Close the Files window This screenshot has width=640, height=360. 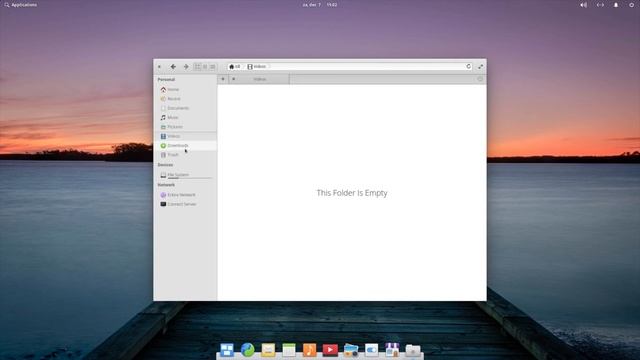click(x=160, y=67)
